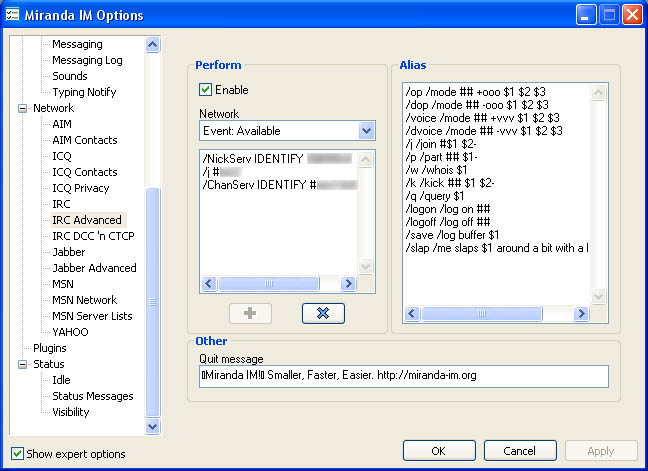Click the /j /join #$1 $2- alias line
The height and width of the screenshot is (471, 648).
(441, 144)
